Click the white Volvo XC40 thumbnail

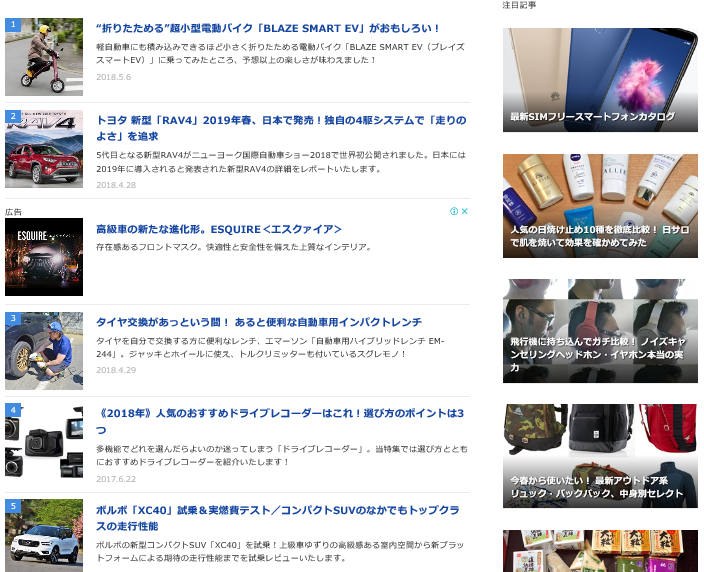click(x=44, y=536)
